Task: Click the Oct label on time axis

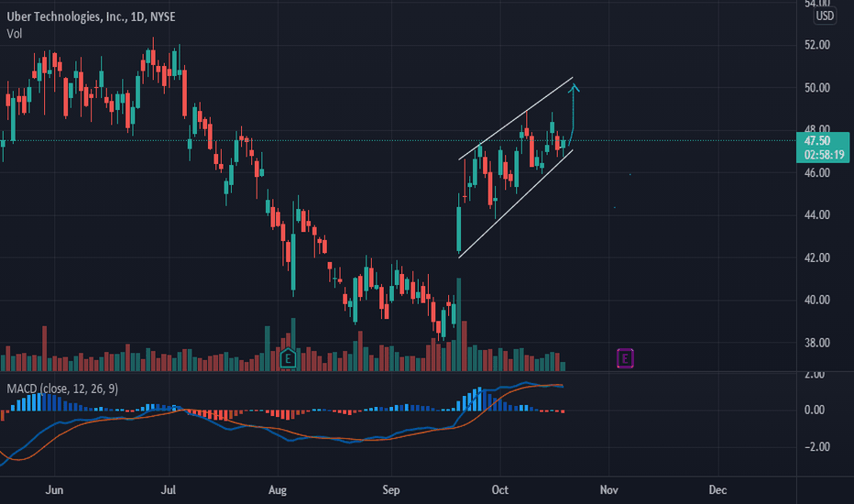Action: (x=500, y=490)
